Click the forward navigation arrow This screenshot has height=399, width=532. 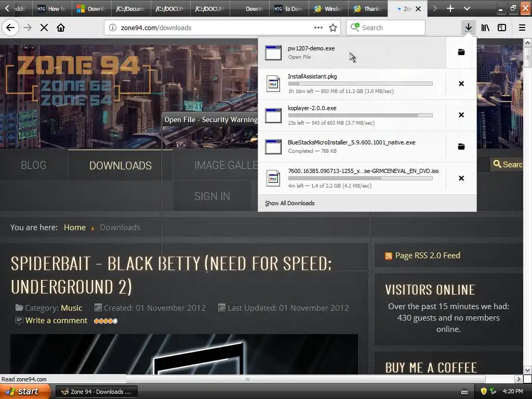(28, 28)
